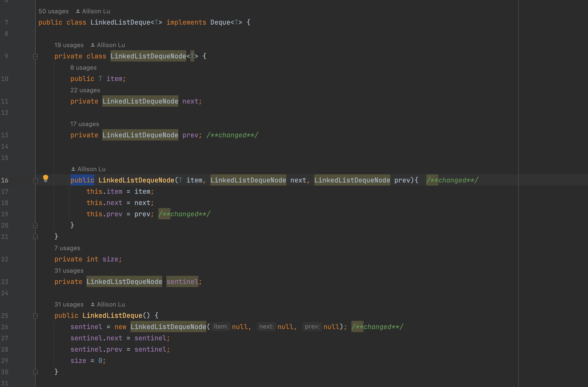Click 'Allison Lu' author hint above line 7
This screenshot has width=588, height=387.
[x=96, y=11]
